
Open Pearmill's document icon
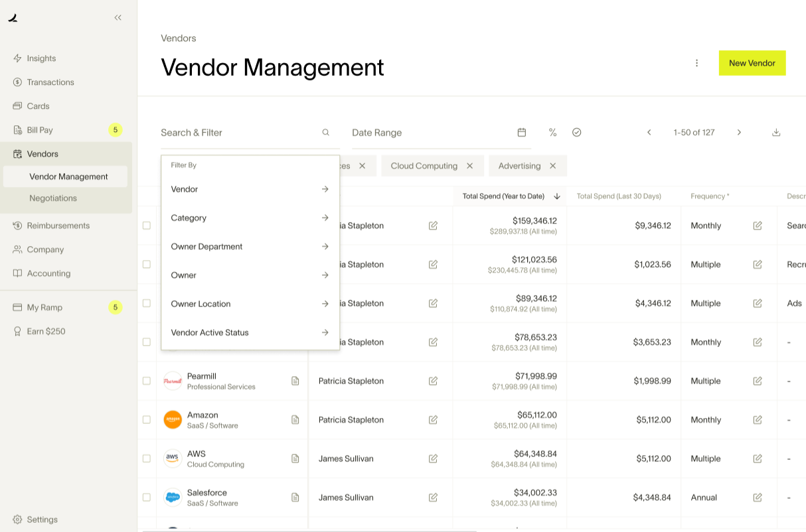(x=295, y=381)
